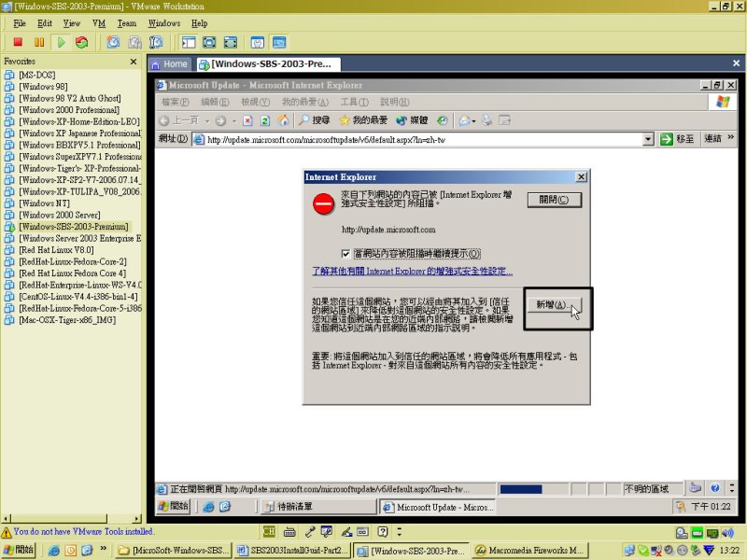Image resolution: width=747 pixels, height=560 pixels.
Task: Refresh the page with the green refresh icon
Action: 265,121
